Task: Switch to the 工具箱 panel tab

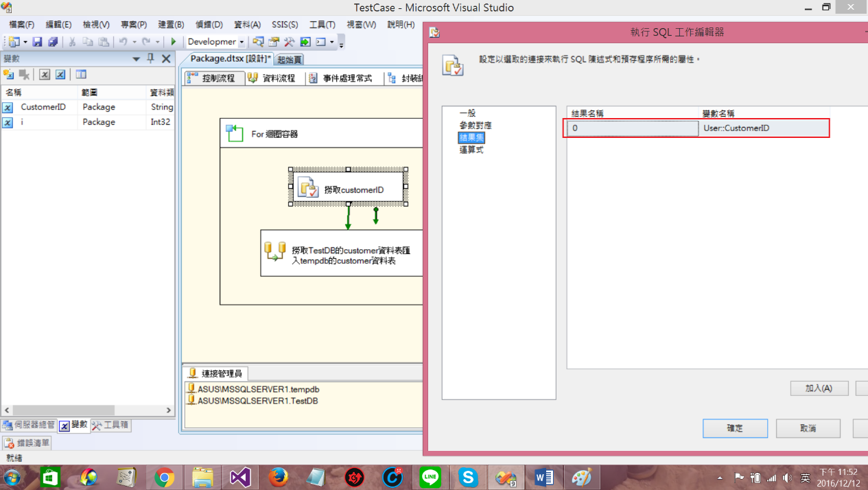Action: (110, 425)
